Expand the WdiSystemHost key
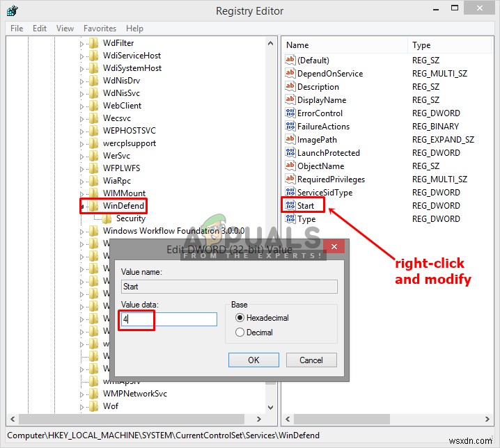500x448 pixels. pos(81,69)
